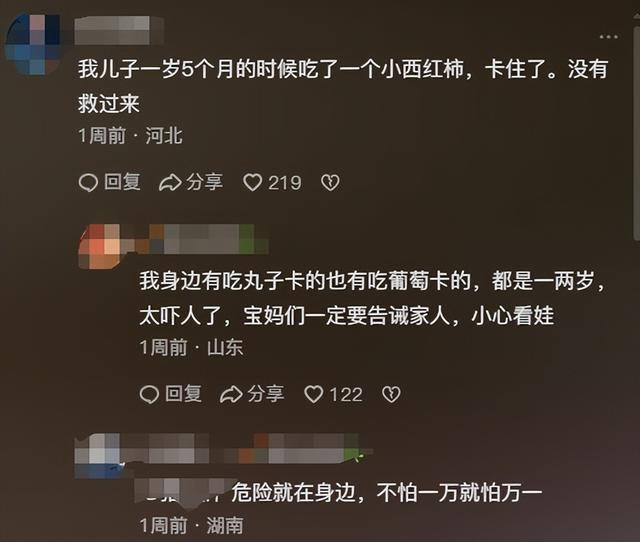Dislike the Hebei comment with broken heart
The height and width of the screenshot is (542, 640).
coord(330,182)
